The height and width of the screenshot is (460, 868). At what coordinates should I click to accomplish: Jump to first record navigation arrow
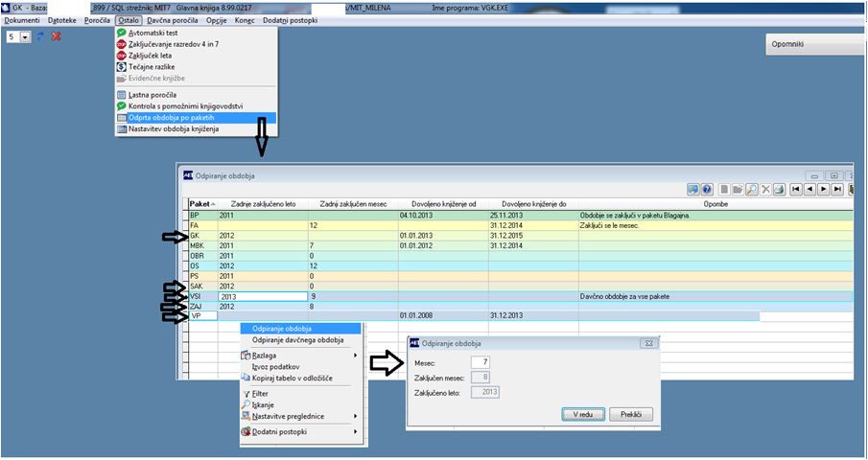point(796,190)
